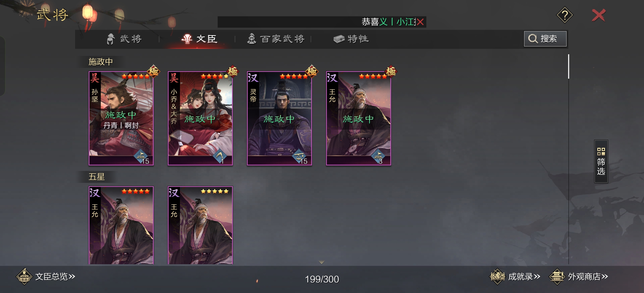Click the 文臣总览 overview icon
The width and height of the screenshot is (644, 293).
(x=24, y=277)
